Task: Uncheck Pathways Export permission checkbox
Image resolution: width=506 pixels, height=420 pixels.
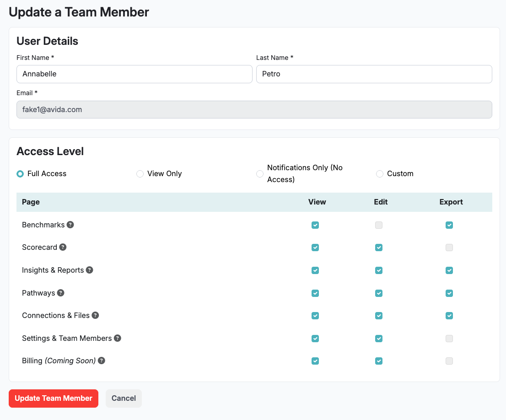Action: [x=449, y=293]
